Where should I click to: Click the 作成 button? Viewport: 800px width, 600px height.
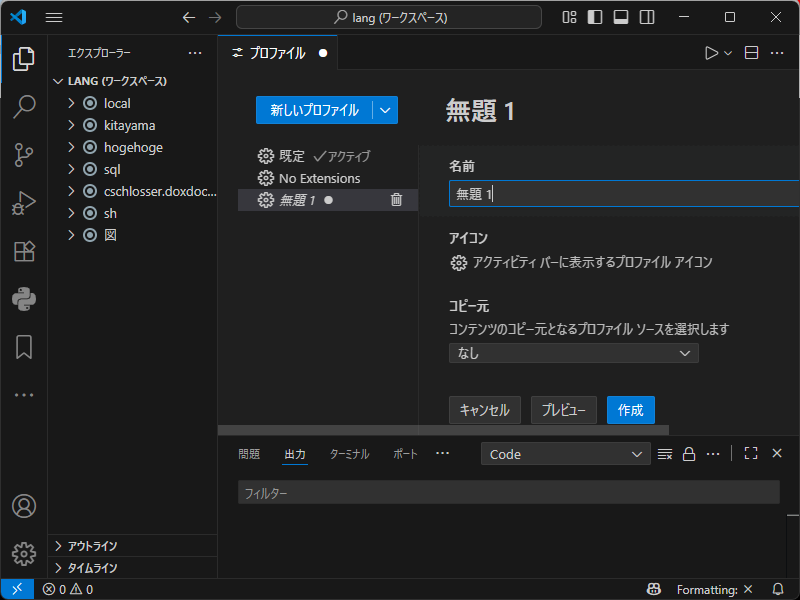coord(630,410)
